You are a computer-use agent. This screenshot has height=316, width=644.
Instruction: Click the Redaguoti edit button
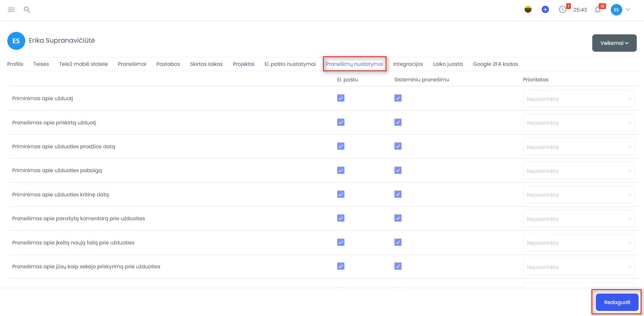point(617,302)
